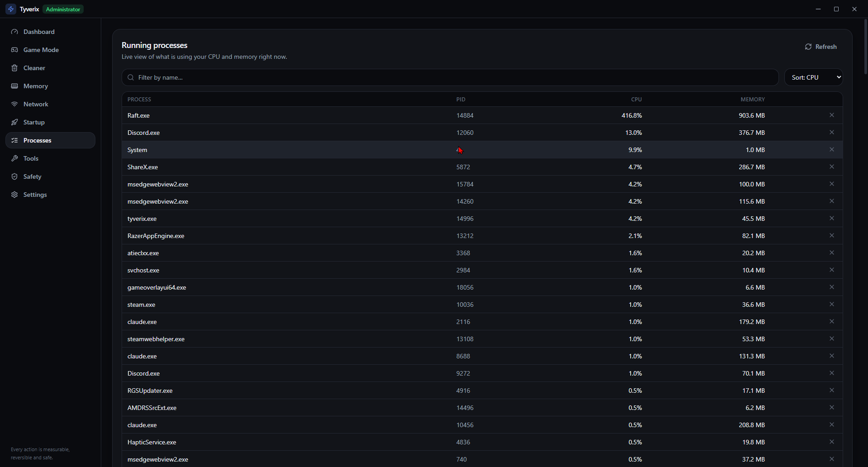Open the Sort: CPU dropdown

pos(813,77)
